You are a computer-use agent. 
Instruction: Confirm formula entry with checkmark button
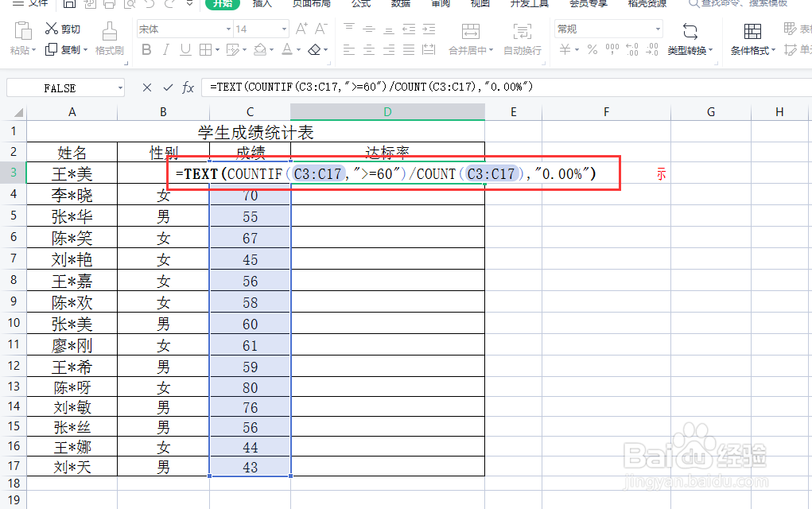pyautogui.click(x=168, y=87)
